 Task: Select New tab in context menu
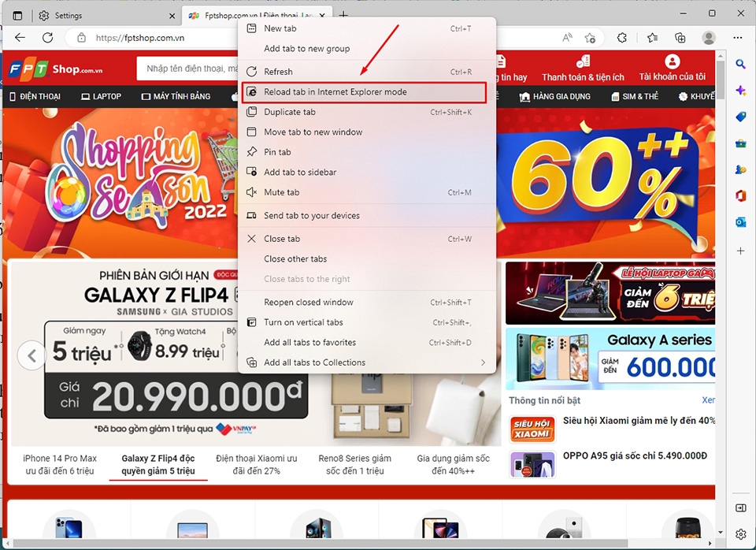pos(367,28)
